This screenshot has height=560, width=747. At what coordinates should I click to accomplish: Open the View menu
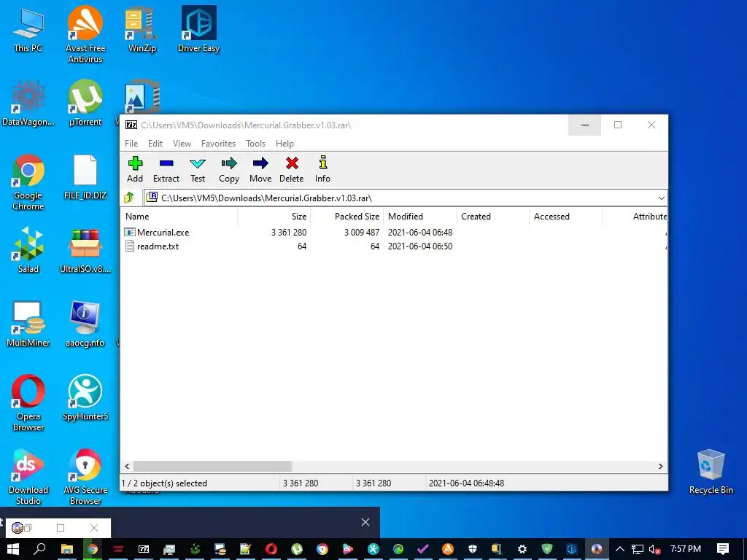tap(182, 144)
